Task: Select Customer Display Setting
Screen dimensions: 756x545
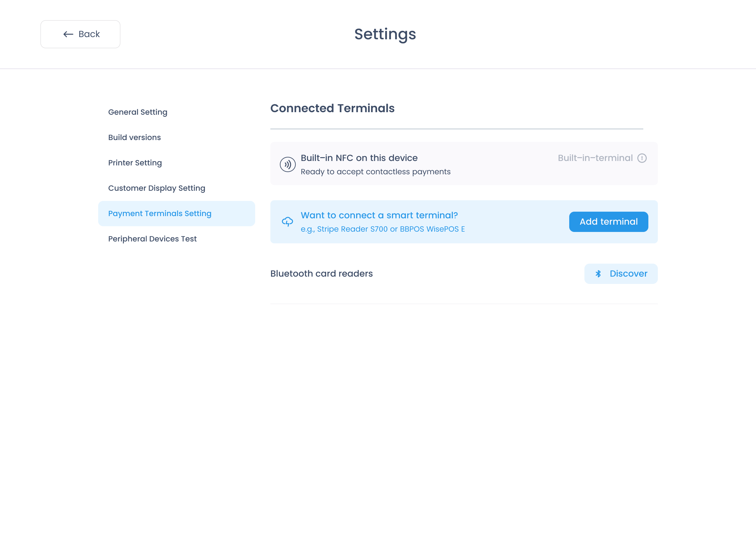Action: (157, 188)
